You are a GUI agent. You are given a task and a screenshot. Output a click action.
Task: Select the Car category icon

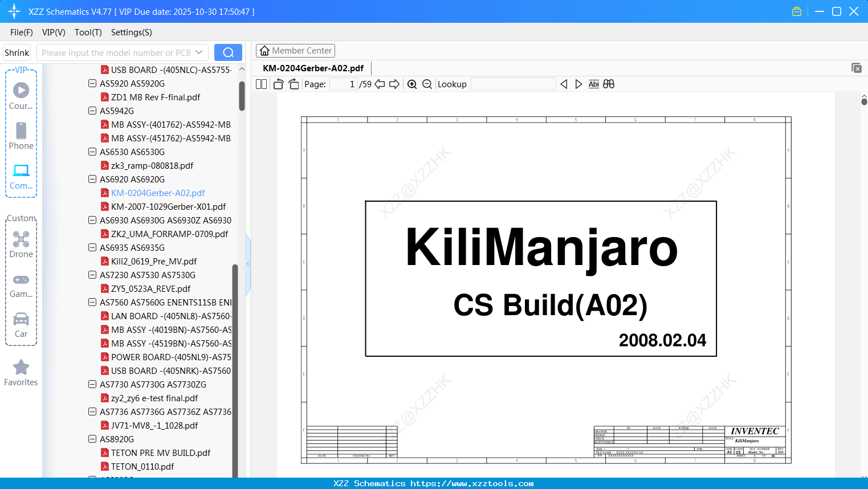point(21,319)
